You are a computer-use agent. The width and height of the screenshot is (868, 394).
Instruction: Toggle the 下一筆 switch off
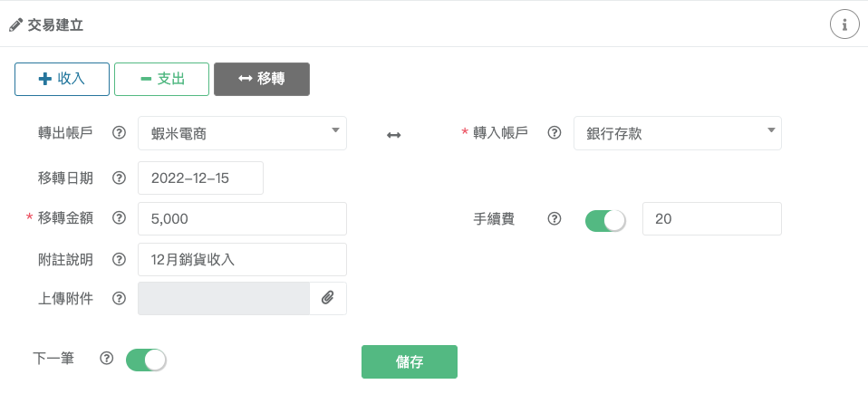point(146,360)
